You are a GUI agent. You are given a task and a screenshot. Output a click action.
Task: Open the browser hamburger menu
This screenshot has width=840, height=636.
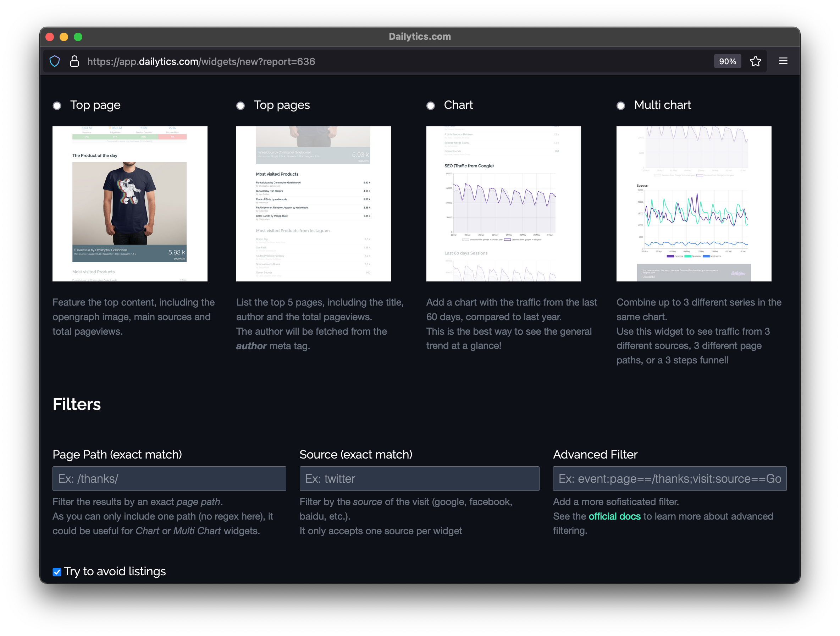pyautogui.click(x=783, y=61)
